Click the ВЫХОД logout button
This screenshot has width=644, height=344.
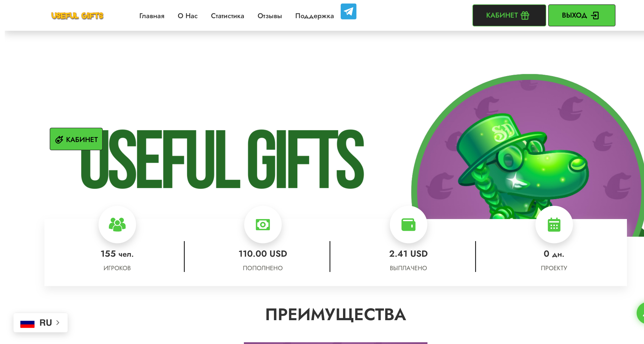pos(582,15)
